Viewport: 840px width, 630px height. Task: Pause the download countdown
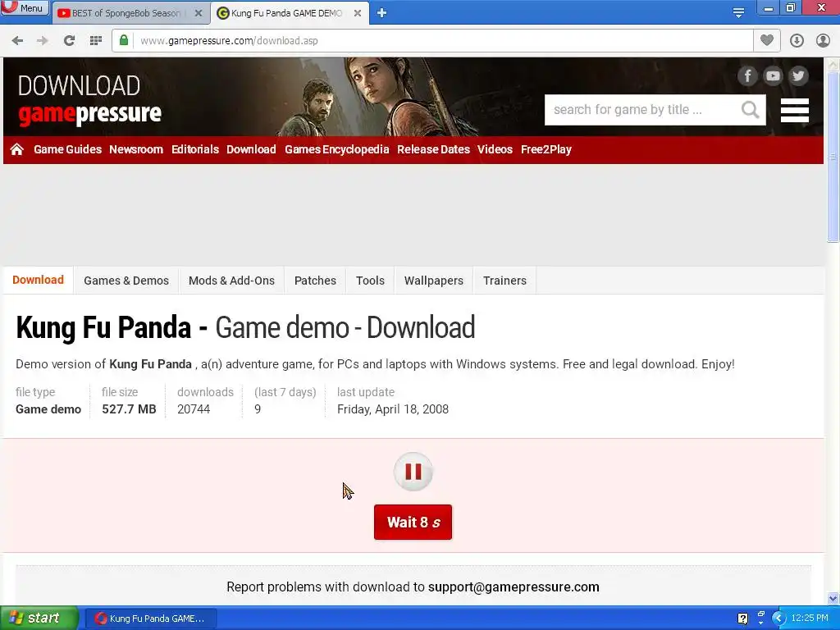tap(413, 472)
